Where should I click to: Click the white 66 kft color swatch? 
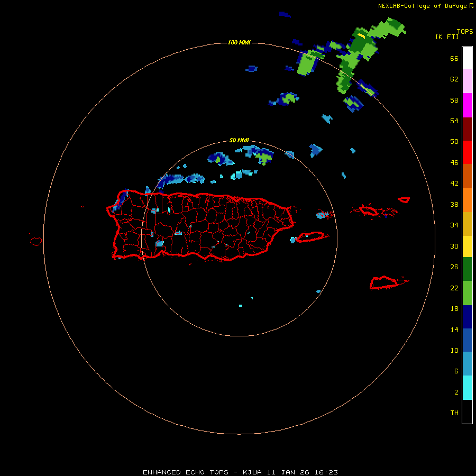pos(467,58)
